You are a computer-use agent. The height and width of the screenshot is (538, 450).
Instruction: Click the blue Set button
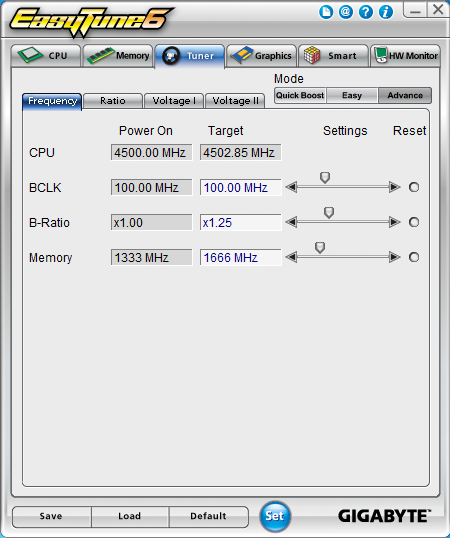pos(275,516)
